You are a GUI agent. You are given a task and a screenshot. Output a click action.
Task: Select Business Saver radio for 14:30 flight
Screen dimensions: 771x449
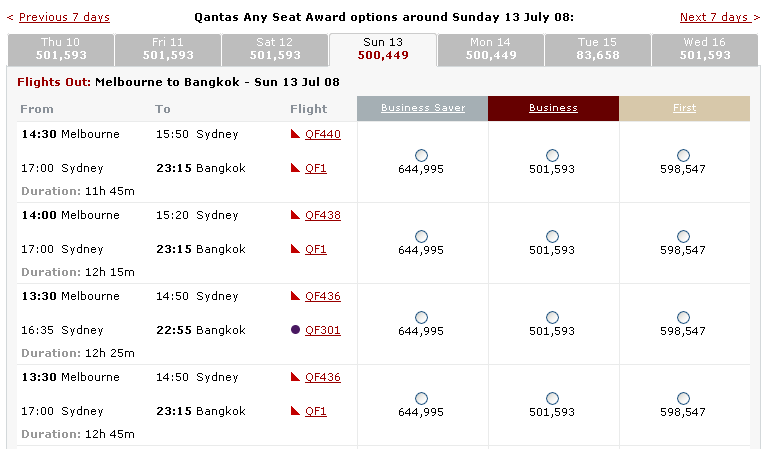coord(421,155)
